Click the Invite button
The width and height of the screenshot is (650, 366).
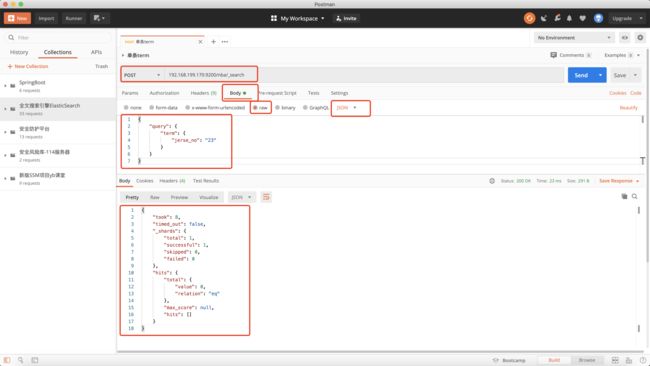pos(346,18)
